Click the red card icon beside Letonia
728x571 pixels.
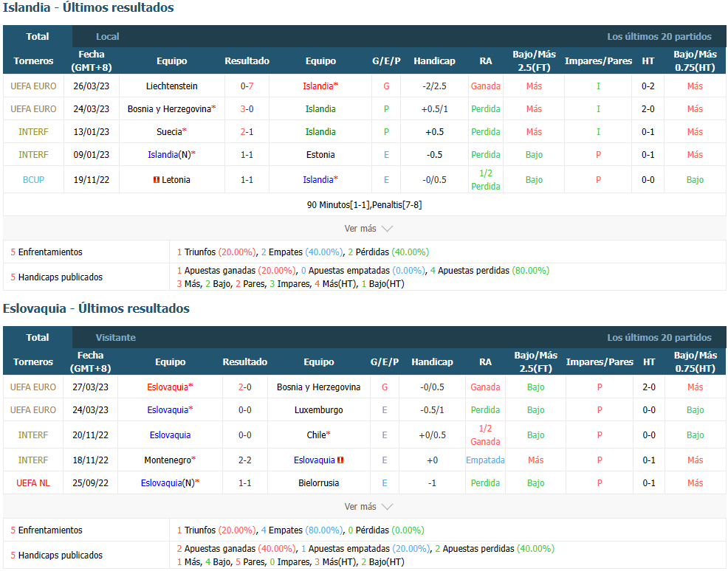(x=157, y=179)
